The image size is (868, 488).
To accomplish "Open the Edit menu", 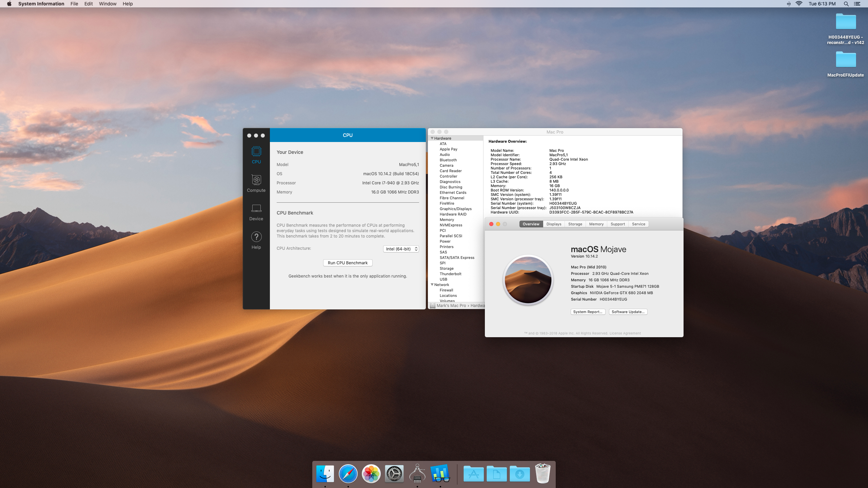I will coord(88,4).
